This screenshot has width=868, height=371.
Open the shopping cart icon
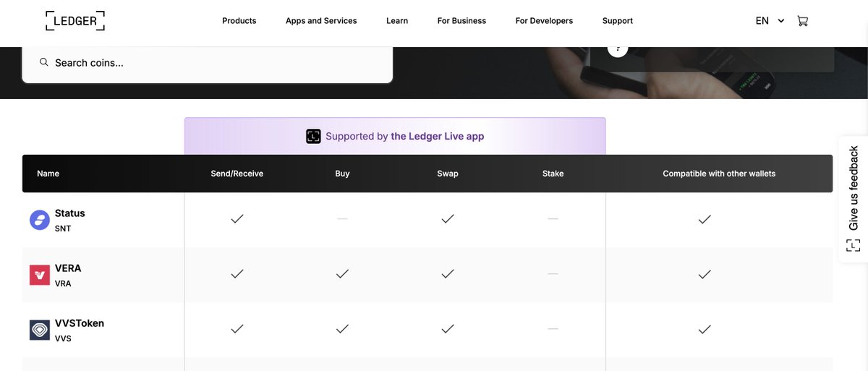[x=802, y=21]
